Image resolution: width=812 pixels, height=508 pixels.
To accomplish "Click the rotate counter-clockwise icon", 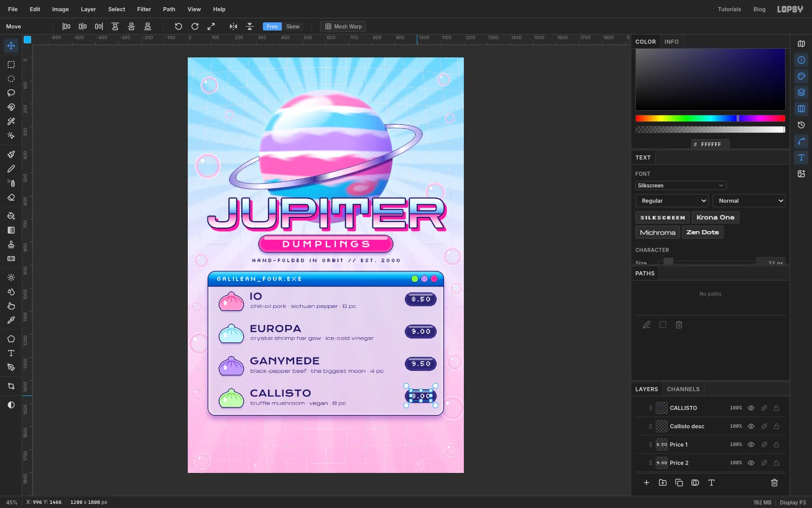I will [179, 26].
